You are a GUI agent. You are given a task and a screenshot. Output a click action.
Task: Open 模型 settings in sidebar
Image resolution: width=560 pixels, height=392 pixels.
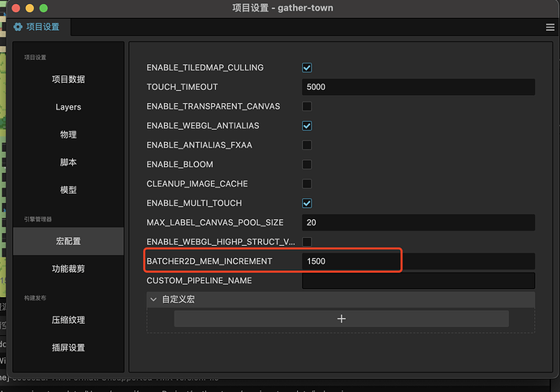[x=68, y=190]
